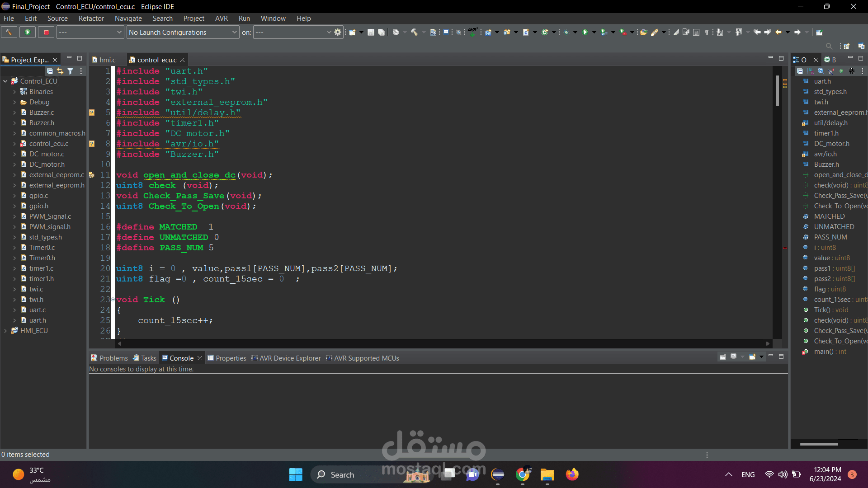Click the hammer Build icon in launch bar
Viewport: 868px width, 488px height.
(9, 32)
